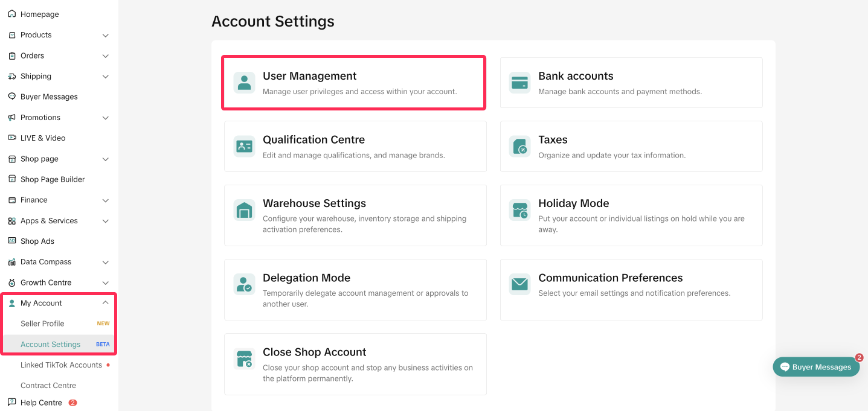
Task: Navigate to Homepage in the sidebar
Action: point(39,14)
